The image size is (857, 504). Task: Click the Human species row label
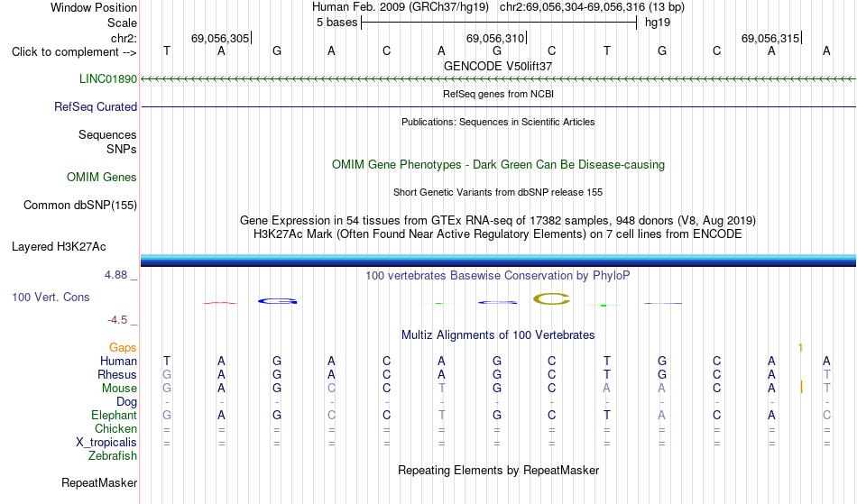point(118,361)
